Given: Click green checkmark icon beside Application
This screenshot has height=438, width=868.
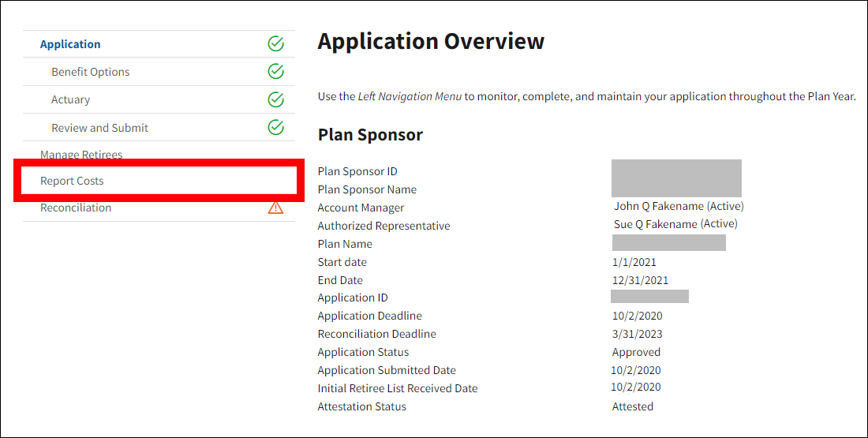Looking at the screenshot, I should (x=275, y=44).
